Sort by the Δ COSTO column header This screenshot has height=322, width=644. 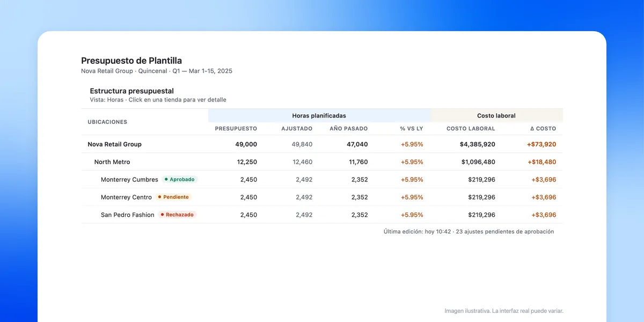(543, 129)
